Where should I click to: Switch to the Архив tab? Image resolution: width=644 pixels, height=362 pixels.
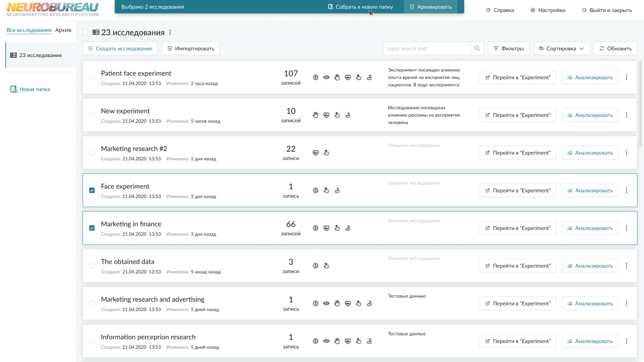tap(63, 30)
